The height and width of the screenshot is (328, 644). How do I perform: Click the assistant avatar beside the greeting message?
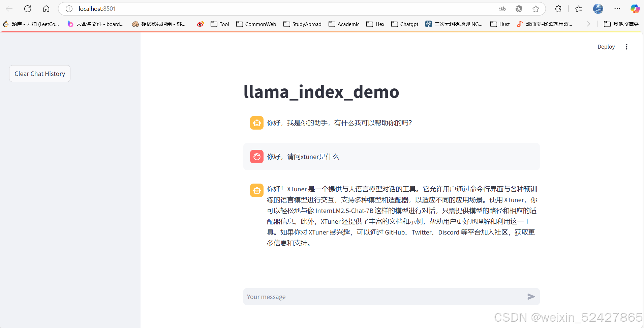(257, 123)
